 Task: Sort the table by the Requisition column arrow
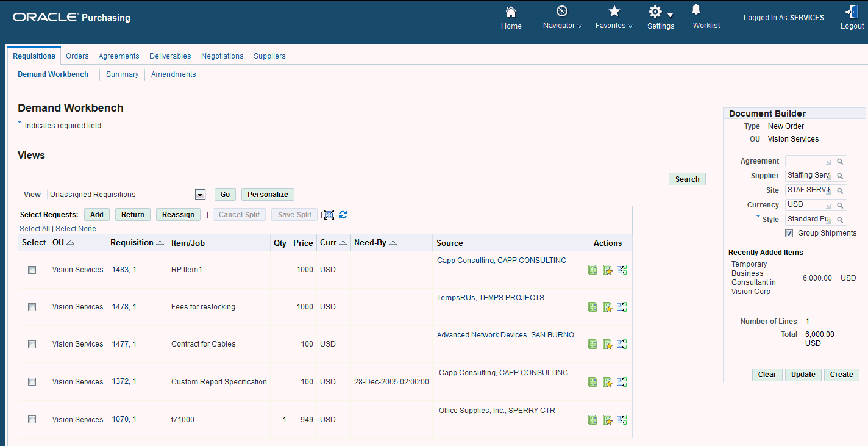(x=160, y=243)
